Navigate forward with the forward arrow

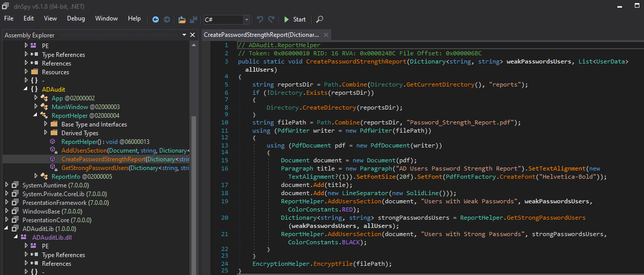(x=167, y=19)
